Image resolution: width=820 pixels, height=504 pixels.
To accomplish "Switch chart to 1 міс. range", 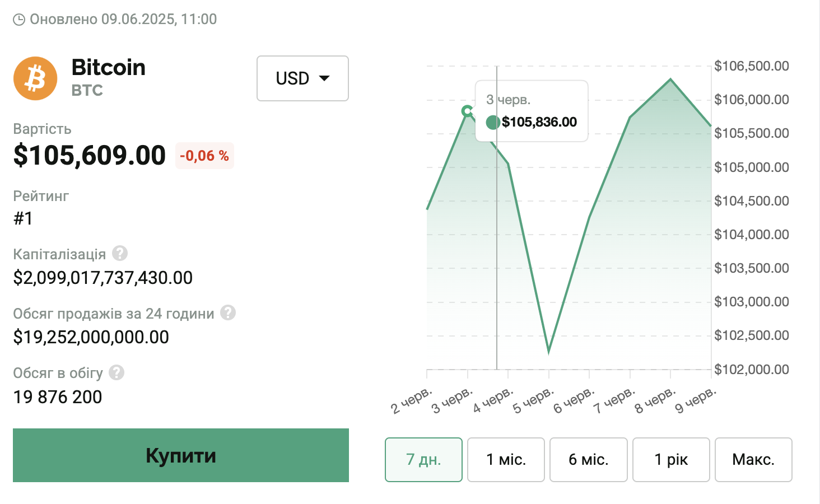I will click(x=506, y=460).
